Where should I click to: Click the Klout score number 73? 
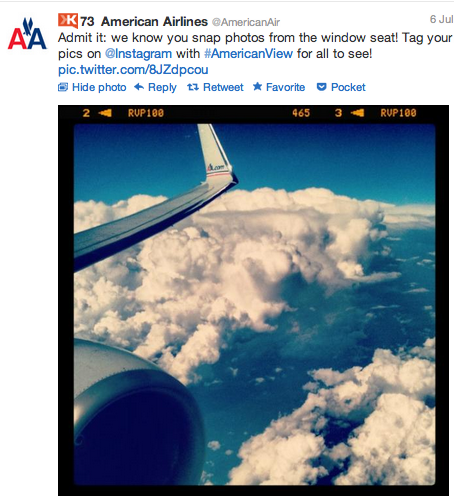[87, 22]
